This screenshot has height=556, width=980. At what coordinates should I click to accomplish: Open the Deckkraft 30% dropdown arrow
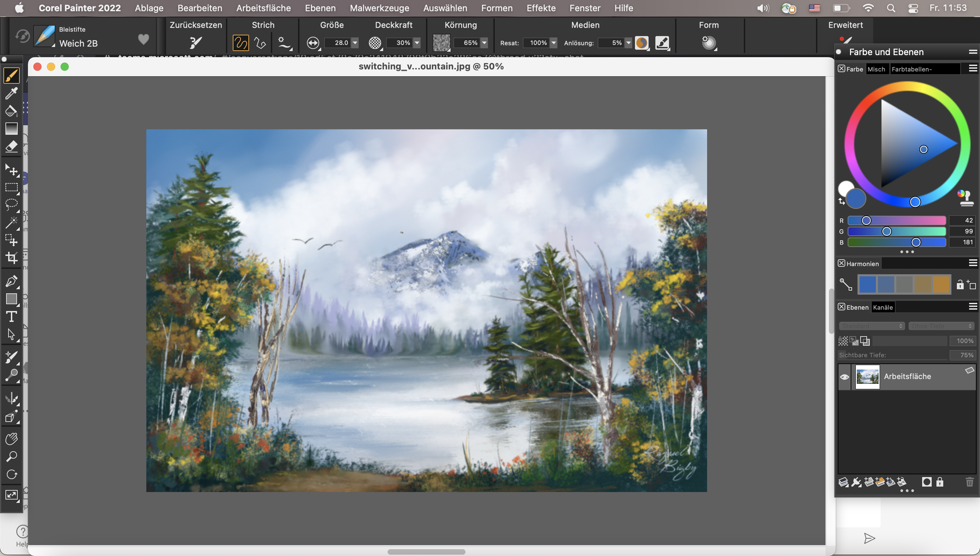pyautogui.click(x=417, y=43)
